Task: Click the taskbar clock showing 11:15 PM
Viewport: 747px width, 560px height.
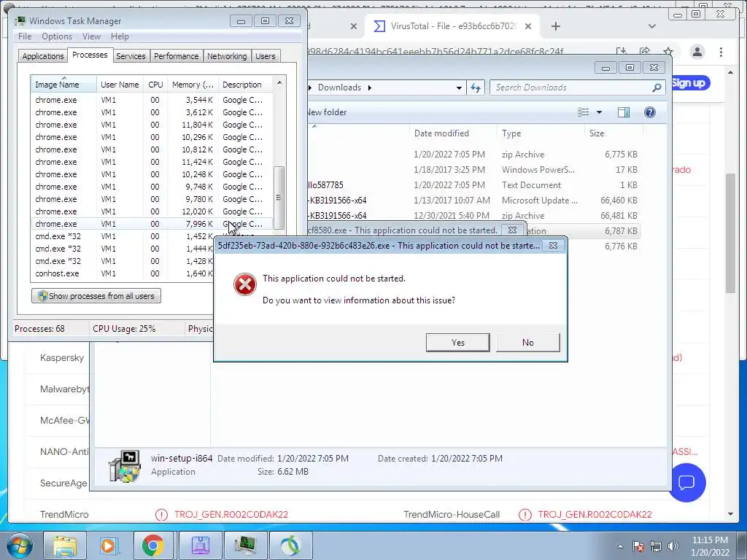Action: click(710, 545)
